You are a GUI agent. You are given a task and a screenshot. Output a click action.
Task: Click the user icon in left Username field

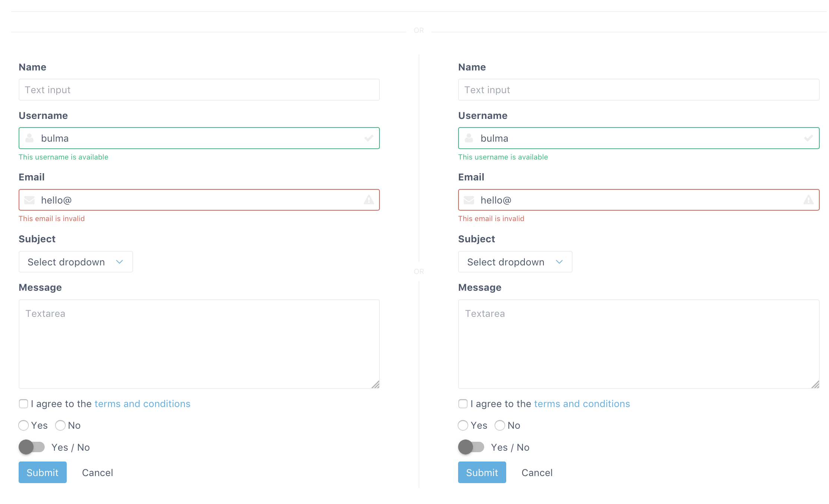click(29, 138)
